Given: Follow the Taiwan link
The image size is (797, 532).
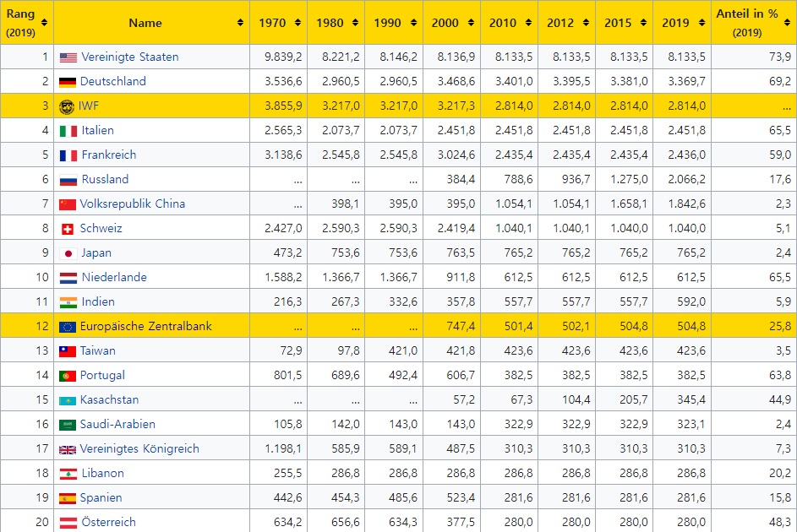Looking at the screenshot, I should click(97, 350).
